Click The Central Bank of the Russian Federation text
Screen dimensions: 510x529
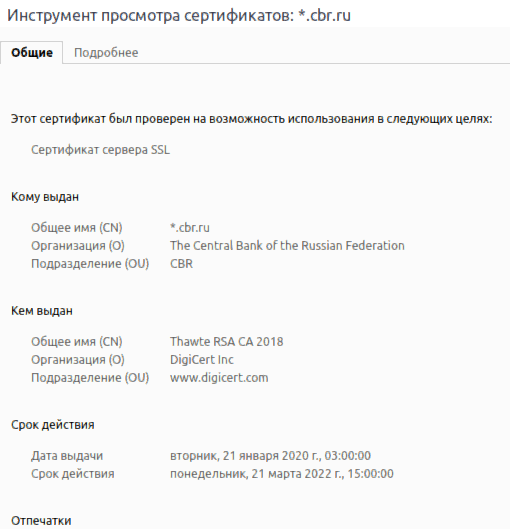[x=287, y=246]
